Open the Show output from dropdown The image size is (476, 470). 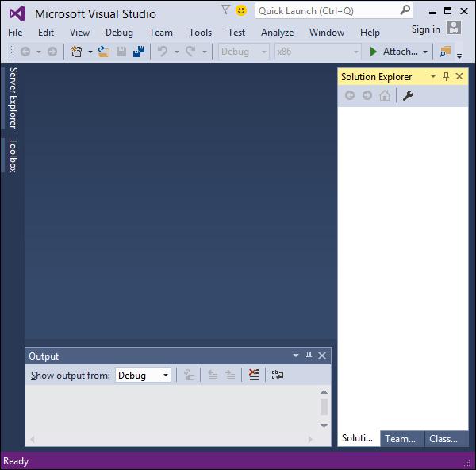143,376
